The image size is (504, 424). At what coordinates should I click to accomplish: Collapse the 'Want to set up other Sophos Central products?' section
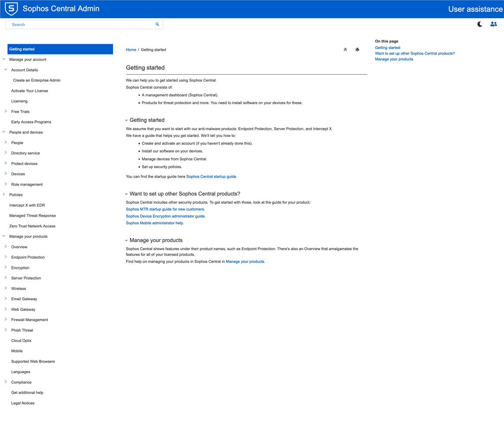126,194
